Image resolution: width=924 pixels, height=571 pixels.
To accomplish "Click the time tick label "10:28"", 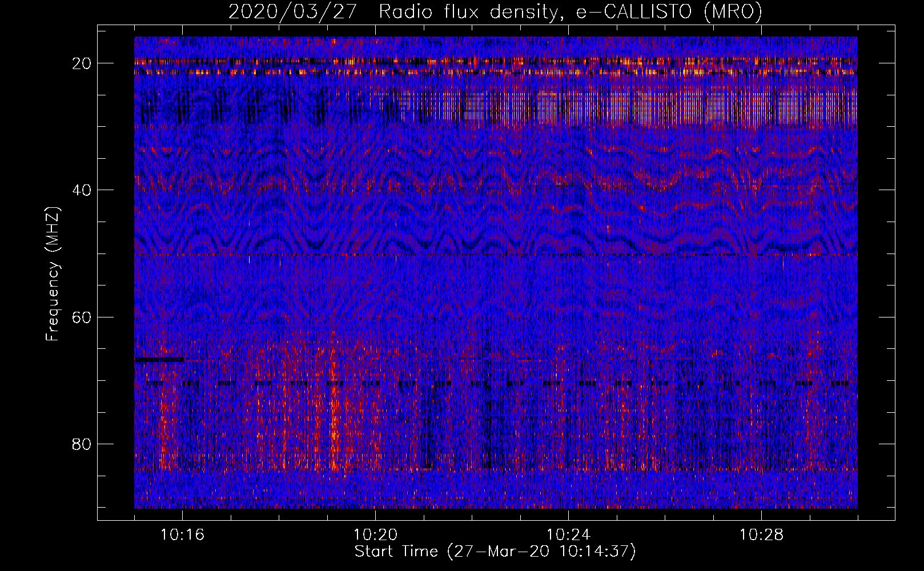I will (x=761, y=535).
